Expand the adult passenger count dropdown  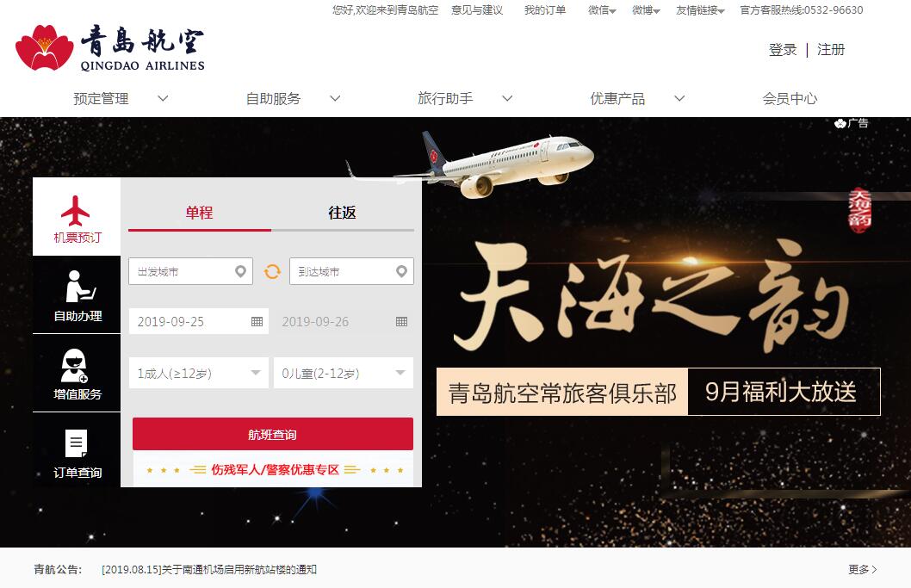point(199,373)
